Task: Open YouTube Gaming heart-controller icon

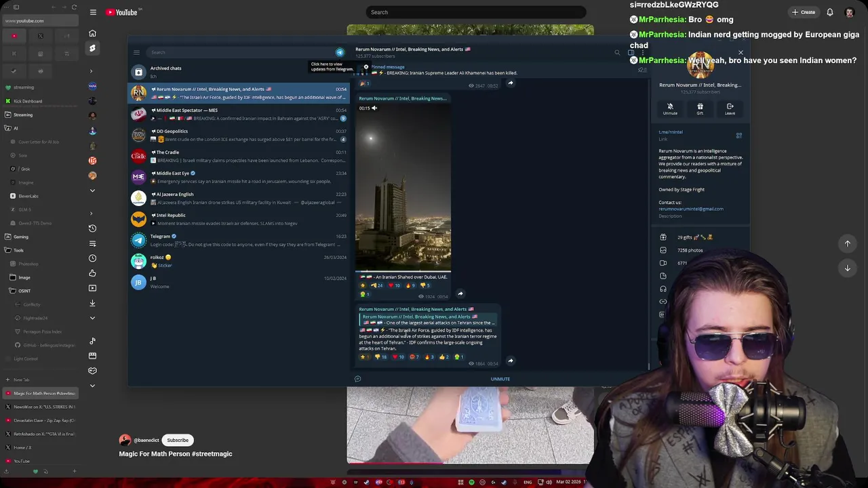Action: [92, 371]
